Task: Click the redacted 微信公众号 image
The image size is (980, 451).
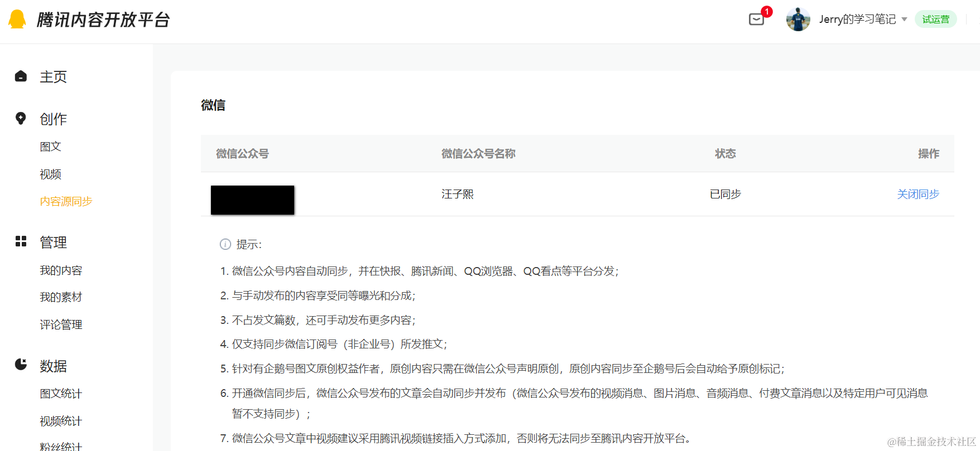Action: point(252,200)
